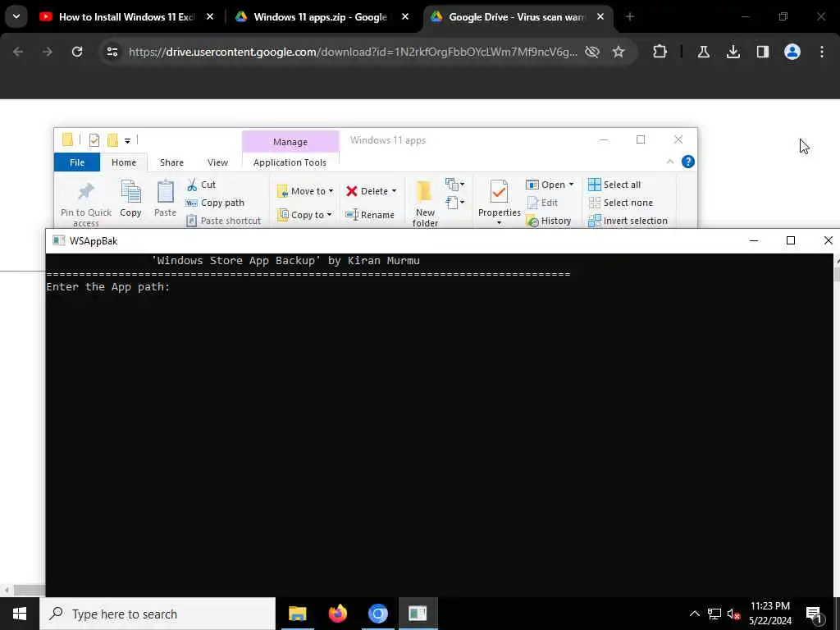Screen dimensions: 840x630
Task: Click the Rename button in ribbon
Action: tap(370, 215)
